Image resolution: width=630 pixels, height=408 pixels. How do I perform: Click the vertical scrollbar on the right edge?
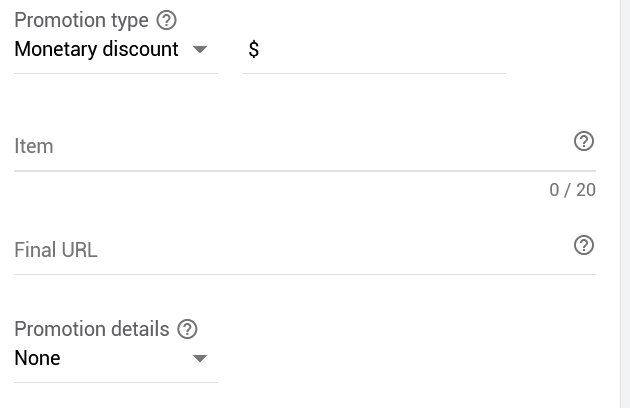(625, 204)
